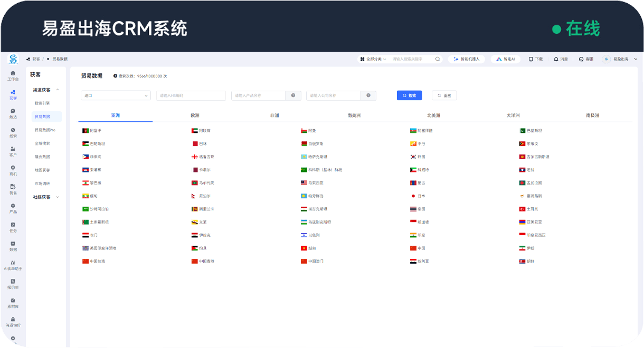644x348 pixels.
Task: Expand the 全部分类 category dropdown
Action: coord(373,59)
